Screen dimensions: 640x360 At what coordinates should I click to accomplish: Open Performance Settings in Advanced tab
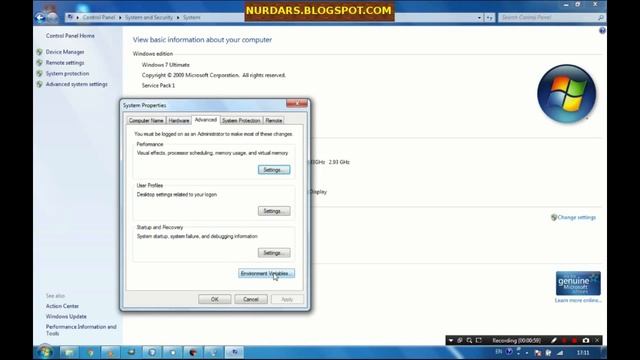tap(274, 170)
